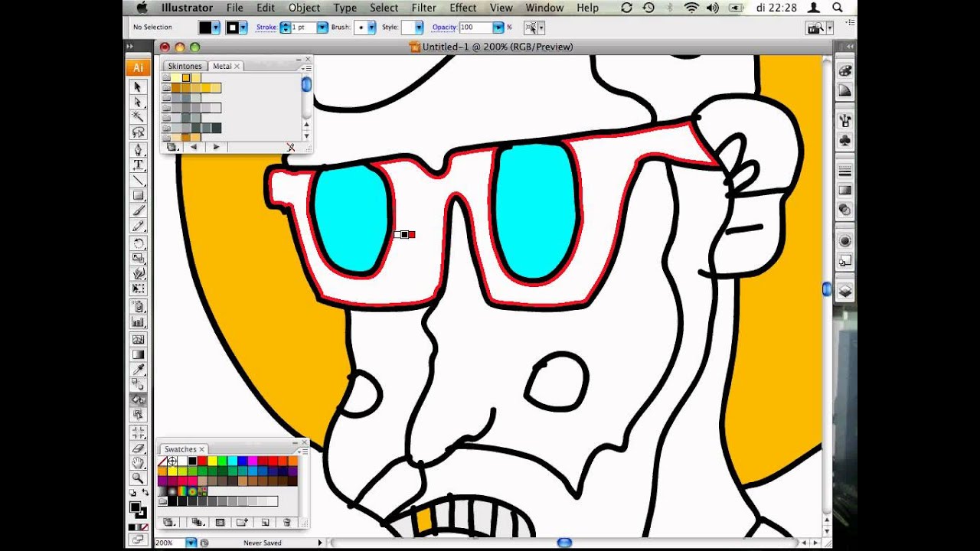This screenshot has width=980, height=551.
Task: Open the Spotlight search in menu bar
Action: click(x=837, y=8)
